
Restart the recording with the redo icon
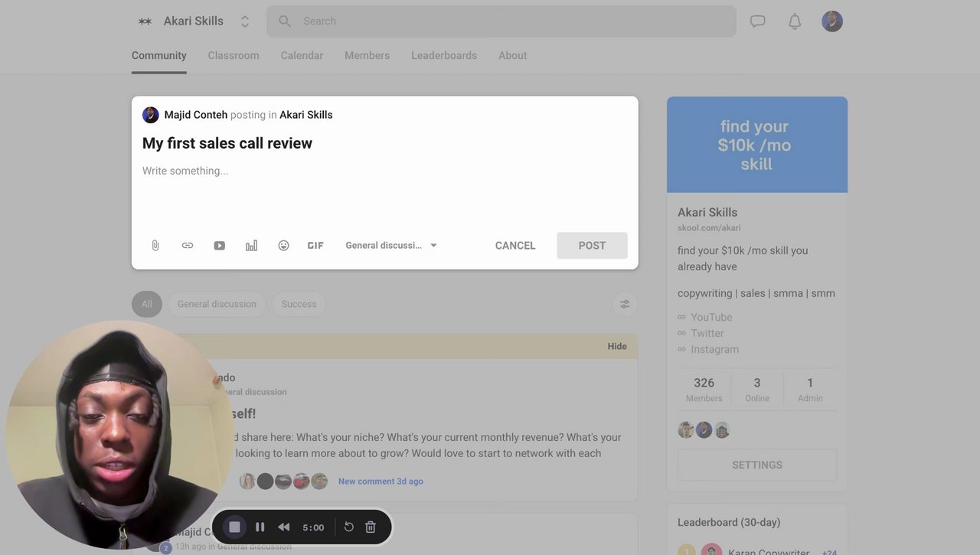(348, 527)
